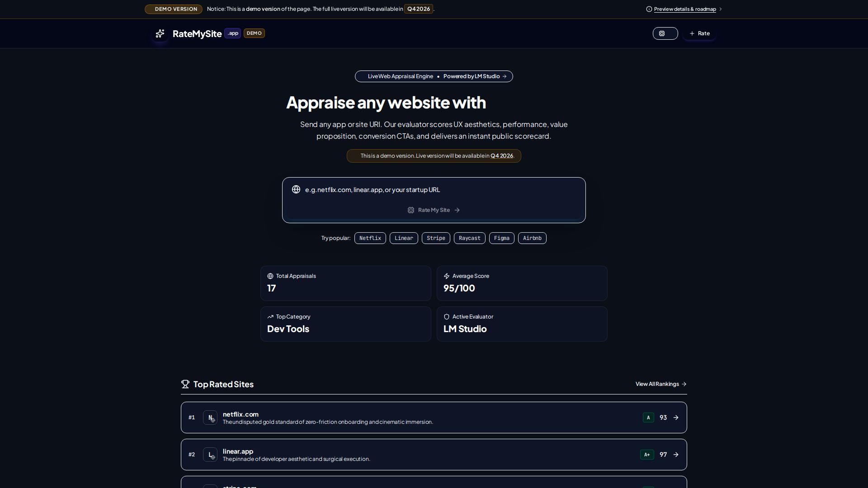Click the chip icon pill in the header

(665, 33)
